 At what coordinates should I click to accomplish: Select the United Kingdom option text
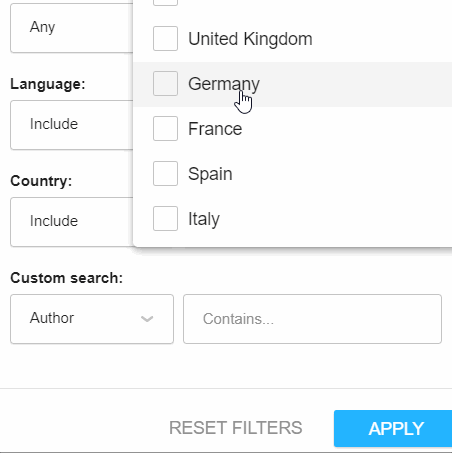click(250, 39)
